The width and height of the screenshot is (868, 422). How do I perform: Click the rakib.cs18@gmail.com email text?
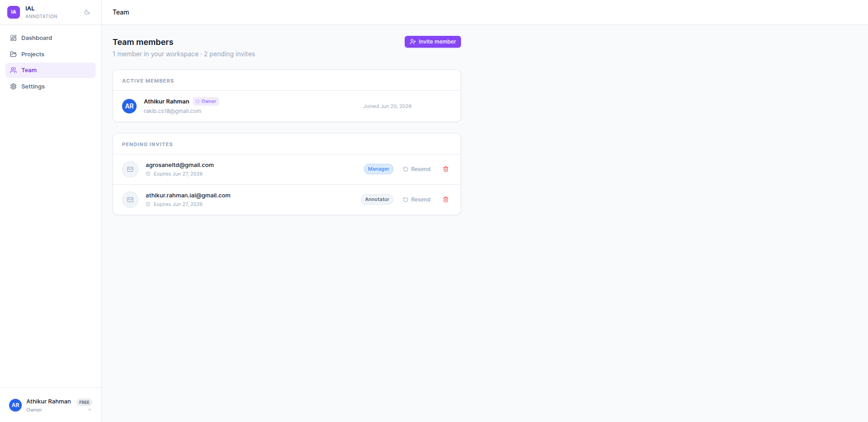[172, 111]
